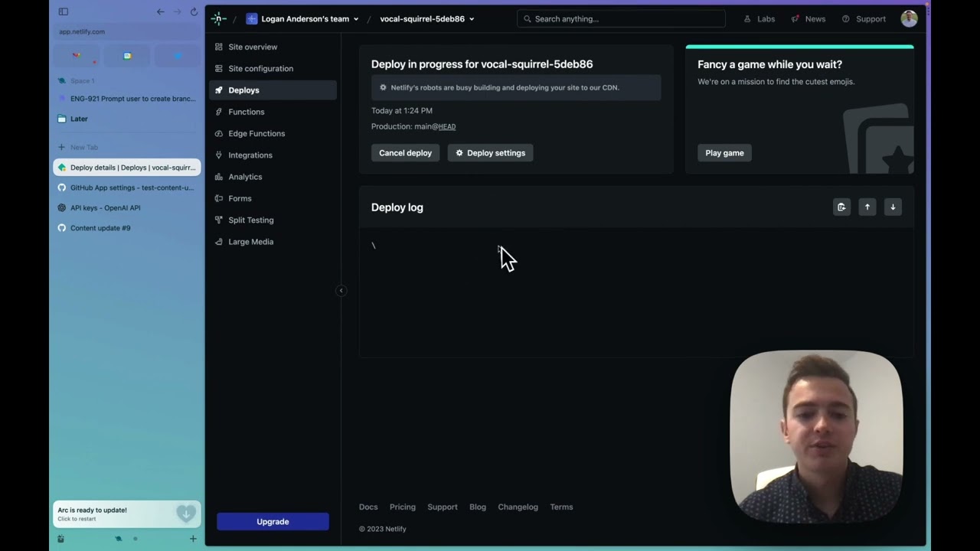Copy deploy log to clipboard icon
The image size is (980, 551).
[x=841, y=207]
